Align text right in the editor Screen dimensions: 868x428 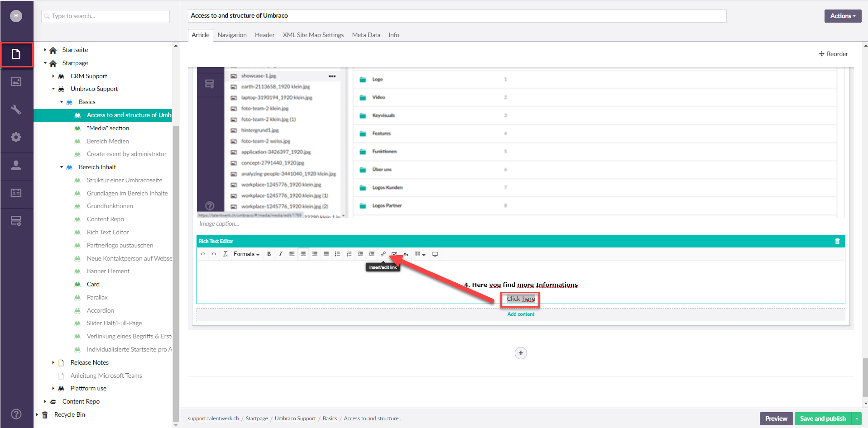tap(315, 254)
